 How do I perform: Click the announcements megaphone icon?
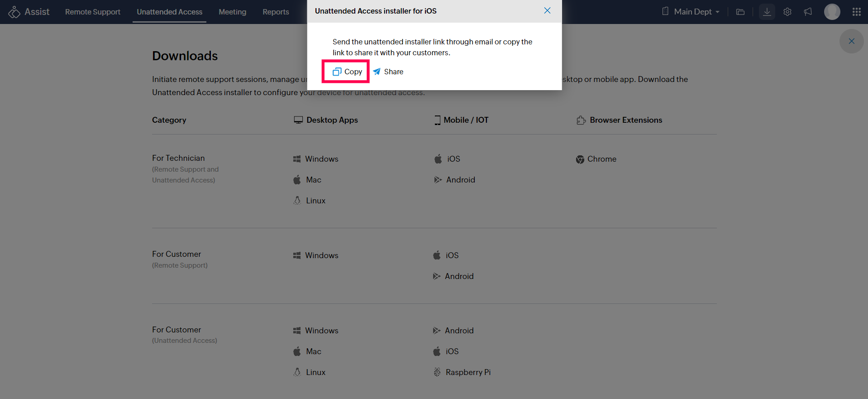coord(808,12)
